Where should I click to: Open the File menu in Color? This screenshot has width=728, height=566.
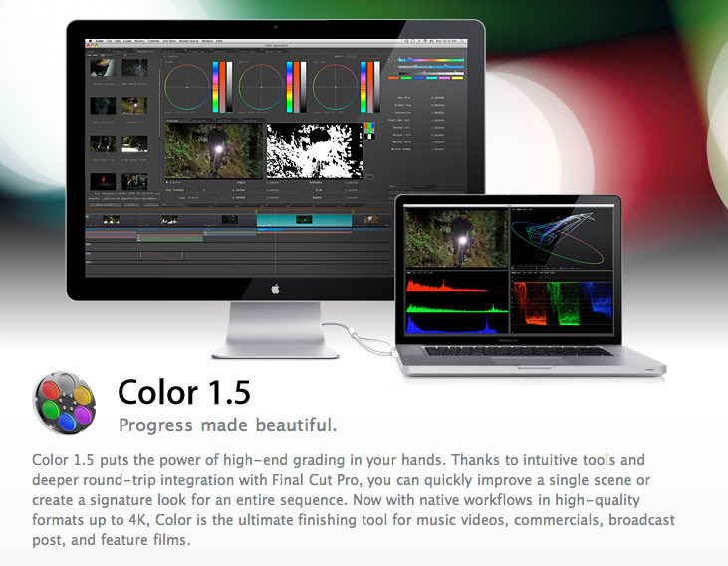(x=110, y=41)
